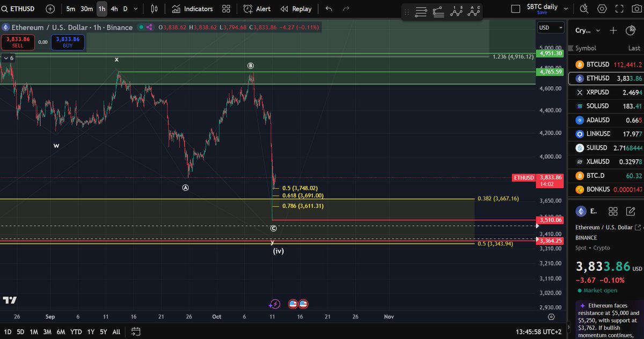
Task: Open the ETHUSD symbol search
Action: point(18,9)
